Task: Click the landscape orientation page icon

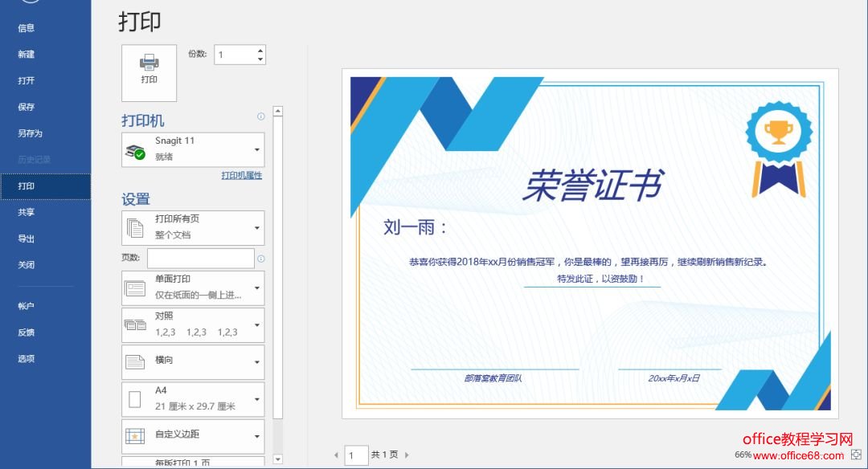Action: point(135,362)
